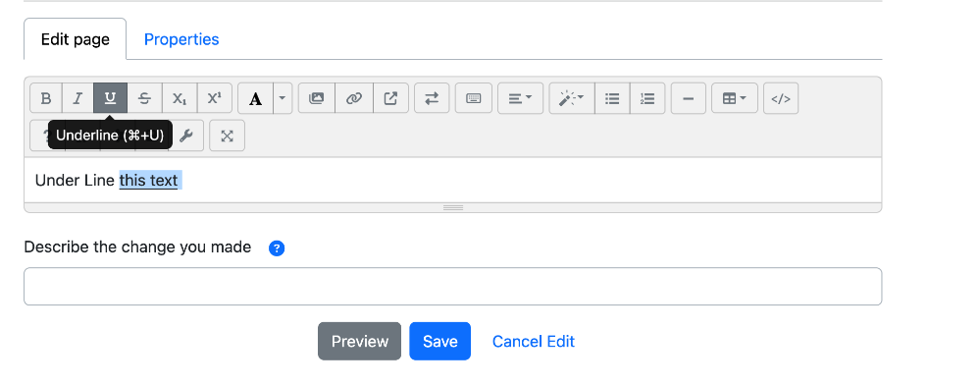Insert a numbered ordered list
Viewport: 980px width, 385px height.
click(x=647, y=98)
